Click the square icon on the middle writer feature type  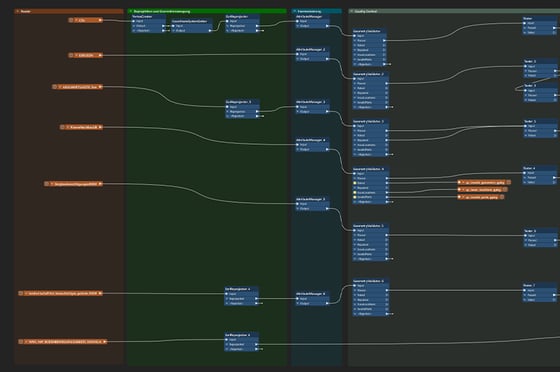coord(505,190)
